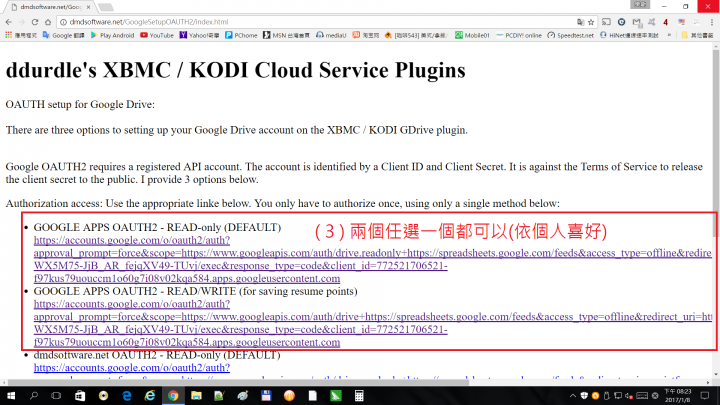Launch Microsoft Edge from taskbar

coord(127,396)
